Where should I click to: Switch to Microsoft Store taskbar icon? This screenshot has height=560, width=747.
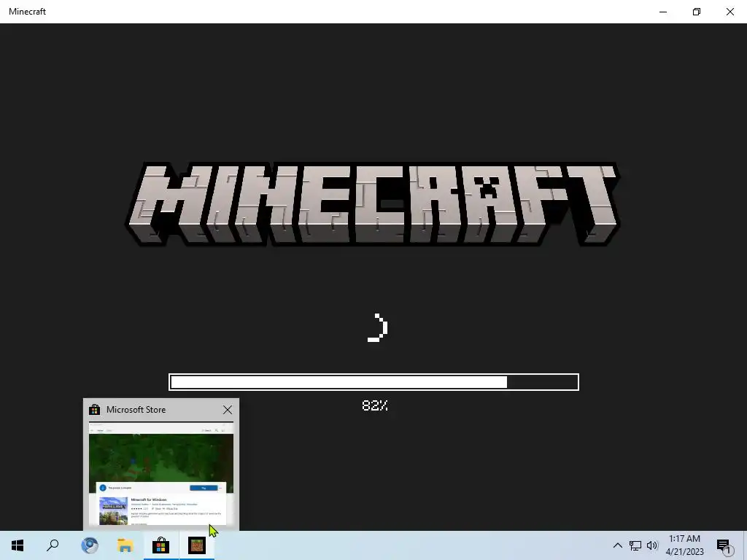161,545
